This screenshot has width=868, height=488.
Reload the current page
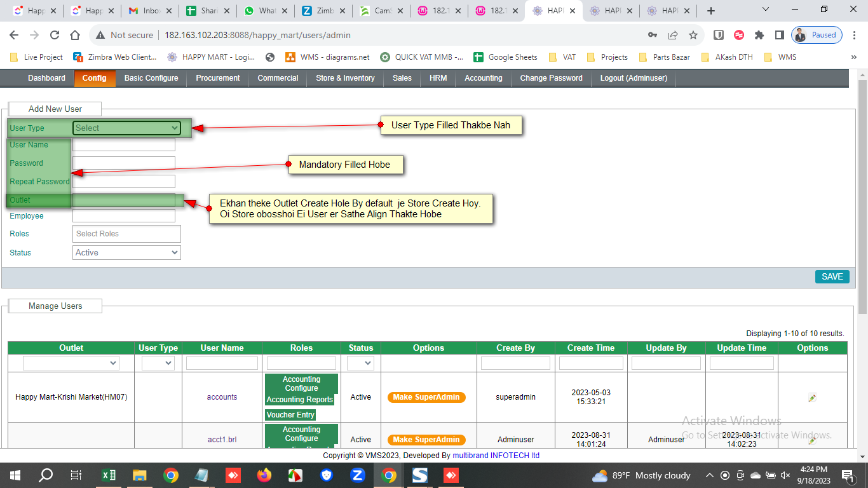pos(55,35)
